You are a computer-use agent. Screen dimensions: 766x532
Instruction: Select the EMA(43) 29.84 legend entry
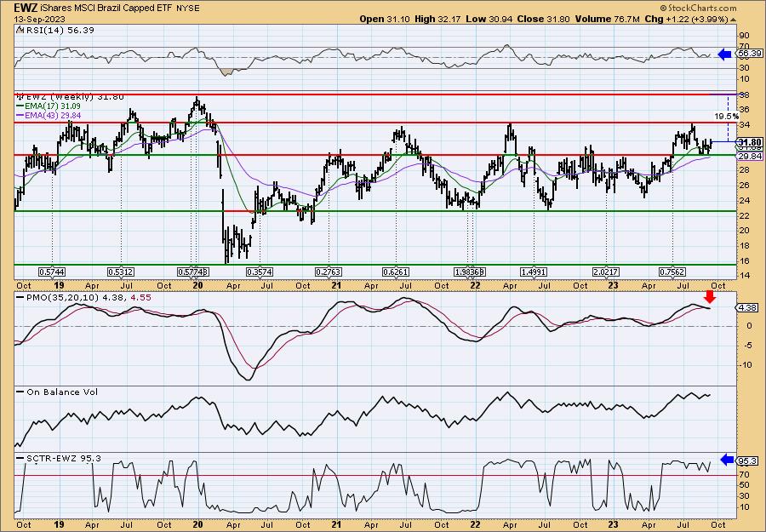pyautogui.click(x=49, y=116)
